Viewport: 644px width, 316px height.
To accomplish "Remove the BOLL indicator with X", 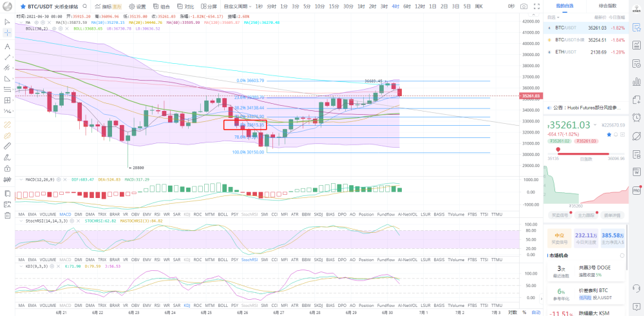I will click(x=67, y=29).
